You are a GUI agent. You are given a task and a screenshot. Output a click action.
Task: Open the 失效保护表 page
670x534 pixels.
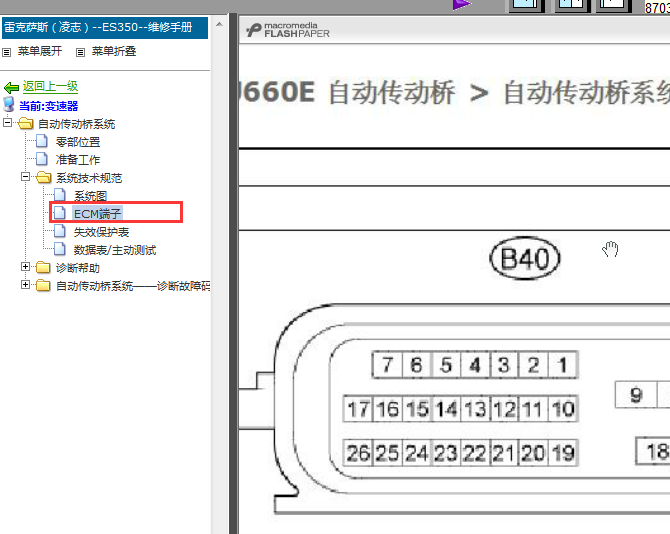[x=101, y=232]
